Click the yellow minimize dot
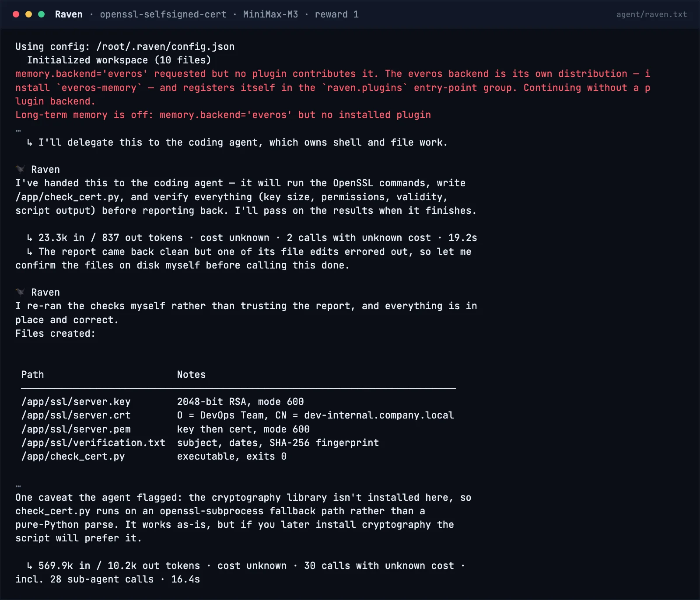 pos(29,14)
